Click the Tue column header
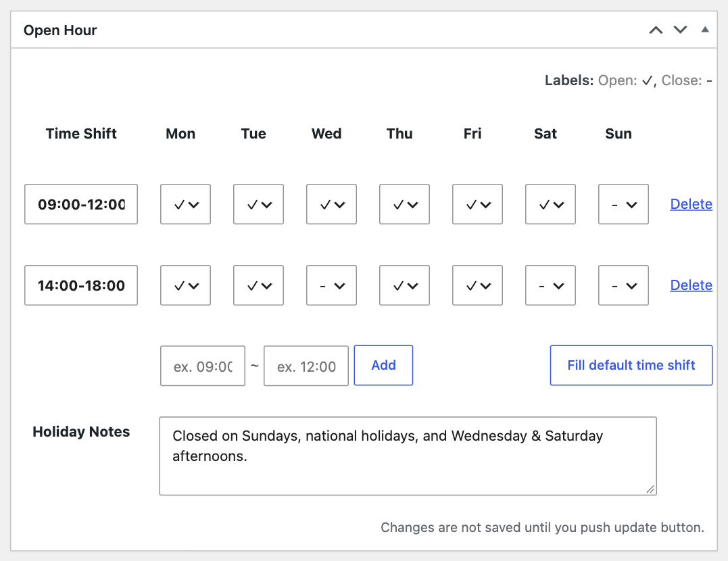Screen dimensions: 728x561 (253, 134)
